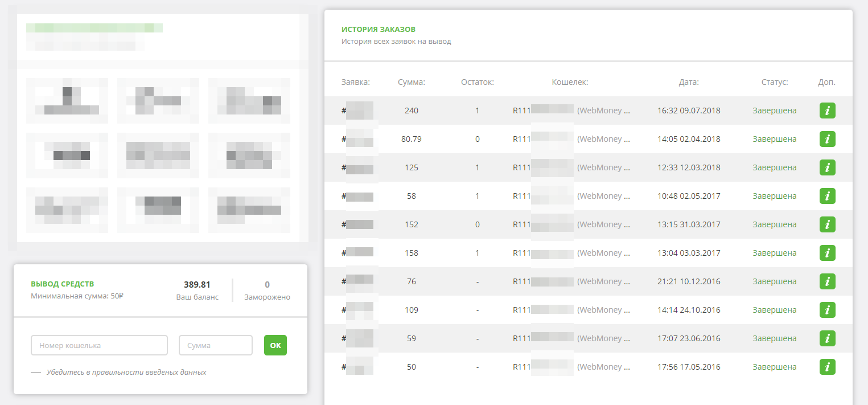The image size is (868, 405).
Task: Show info for the 10.12.2016 order
Action: [827, 281]
